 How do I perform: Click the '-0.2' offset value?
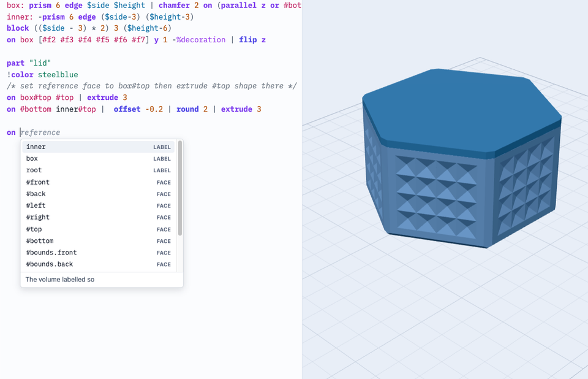(154, 109)
